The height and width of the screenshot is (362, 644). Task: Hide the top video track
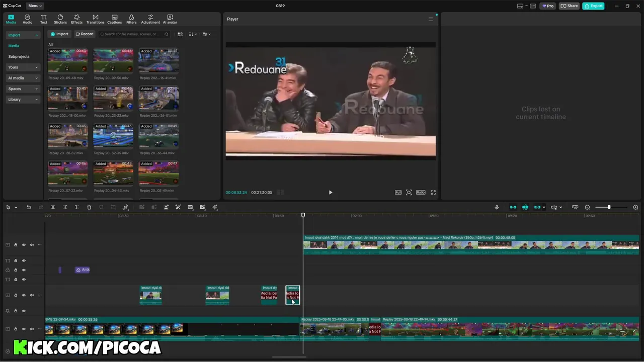pos(24,245)
